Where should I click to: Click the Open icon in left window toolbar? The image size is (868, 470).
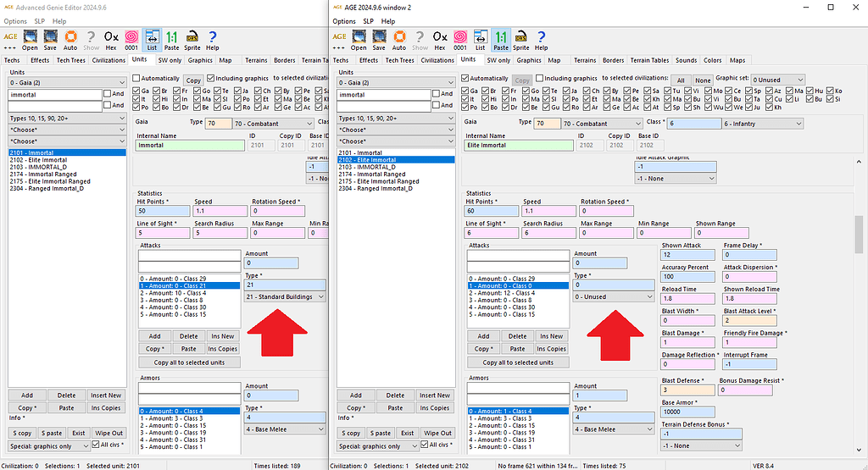(31, 39)
